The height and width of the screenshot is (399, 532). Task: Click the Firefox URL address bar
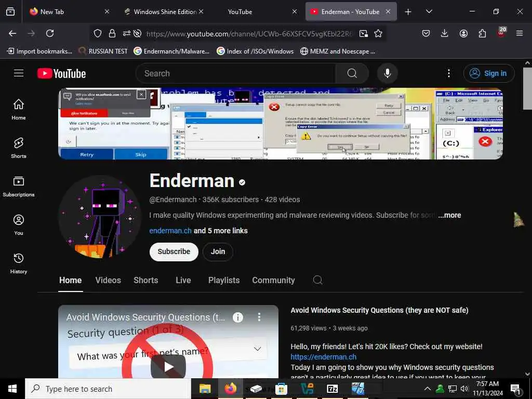coord(249,33)
